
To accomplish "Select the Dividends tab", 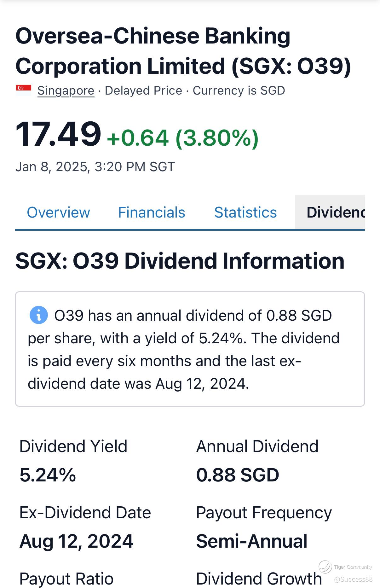I will [335, 212].
